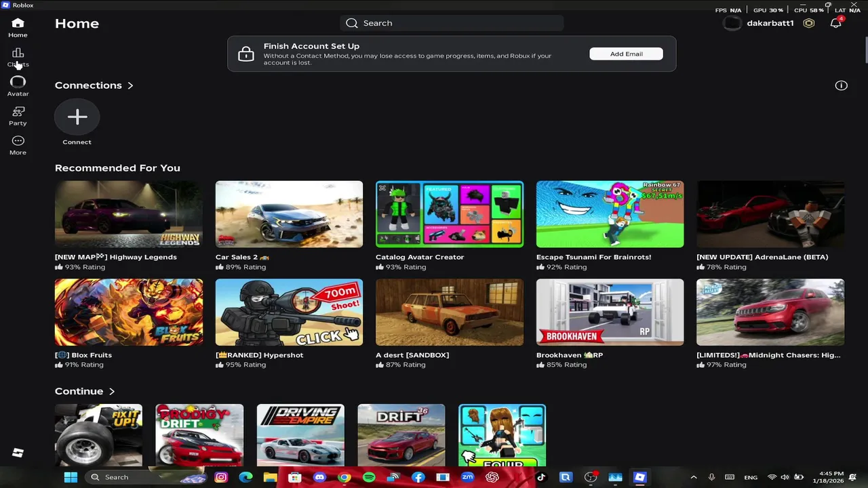The width and height of the screenshot is (868, 488).
Task: Open Zoom from the taskbar
Action: click(x=467, y=477)
